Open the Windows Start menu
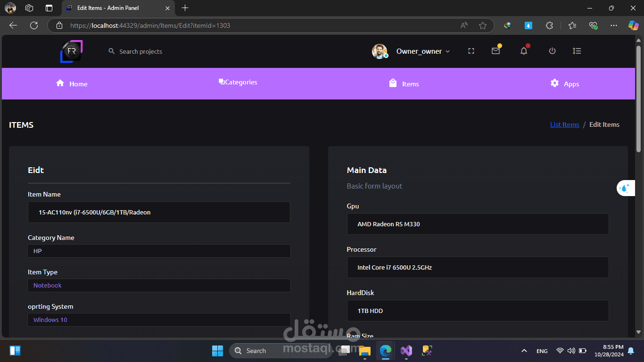This screenshot has width=644, height=362. tap(217, 351)
